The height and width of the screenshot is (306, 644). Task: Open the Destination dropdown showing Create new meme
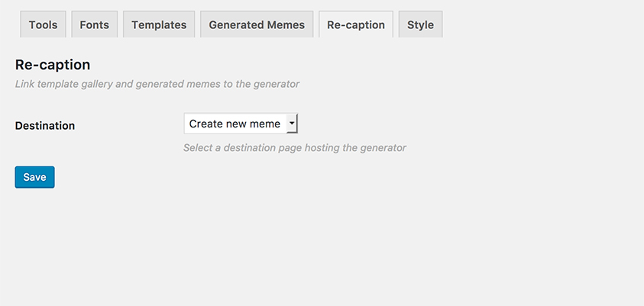click(241, 124)
